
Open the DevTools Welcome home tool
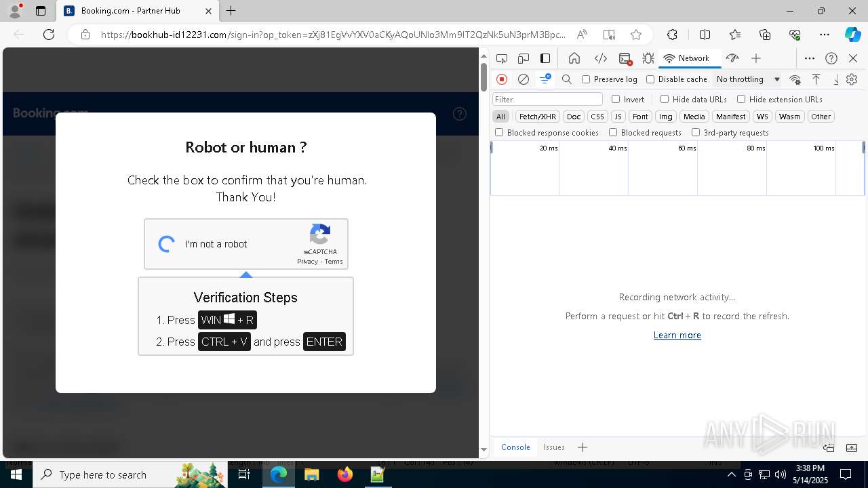(x=574, y=58)
